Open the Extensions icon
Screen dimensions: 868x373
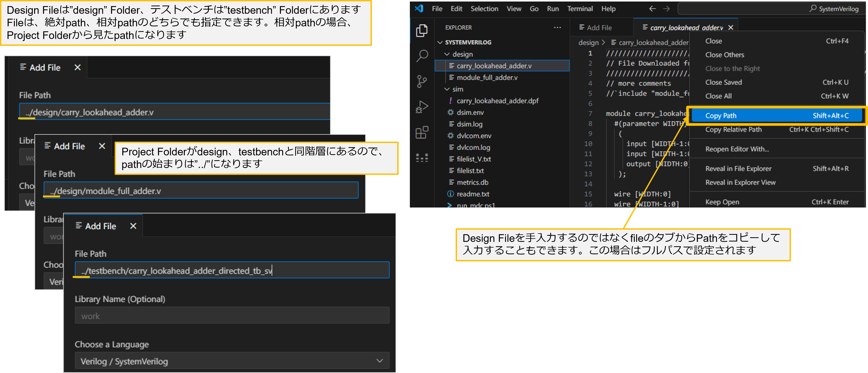click(422, 132)
